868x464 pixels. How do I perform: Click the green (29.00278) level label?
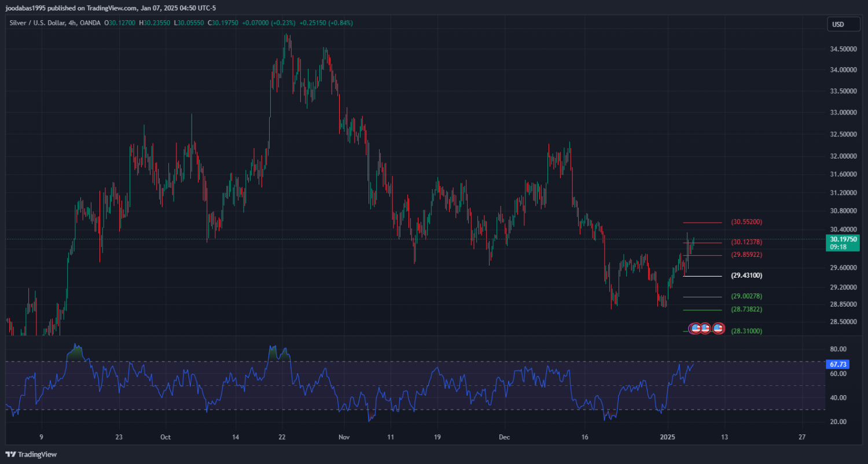coord(746,296)
